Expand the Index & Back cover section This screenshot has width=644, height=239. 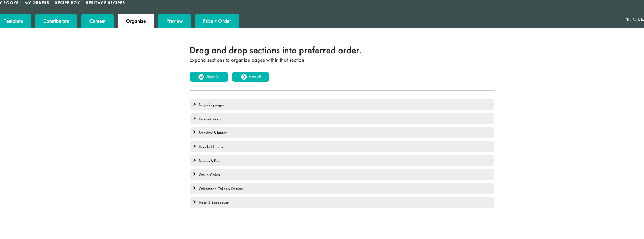(194, 202)
